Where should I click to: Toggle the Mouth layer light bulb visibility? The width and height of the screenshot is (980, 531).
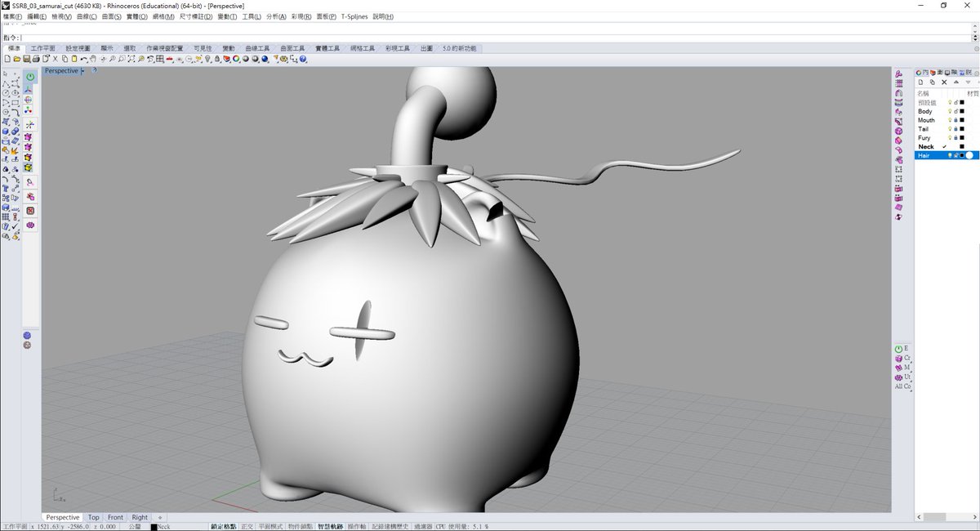point(950,120)
